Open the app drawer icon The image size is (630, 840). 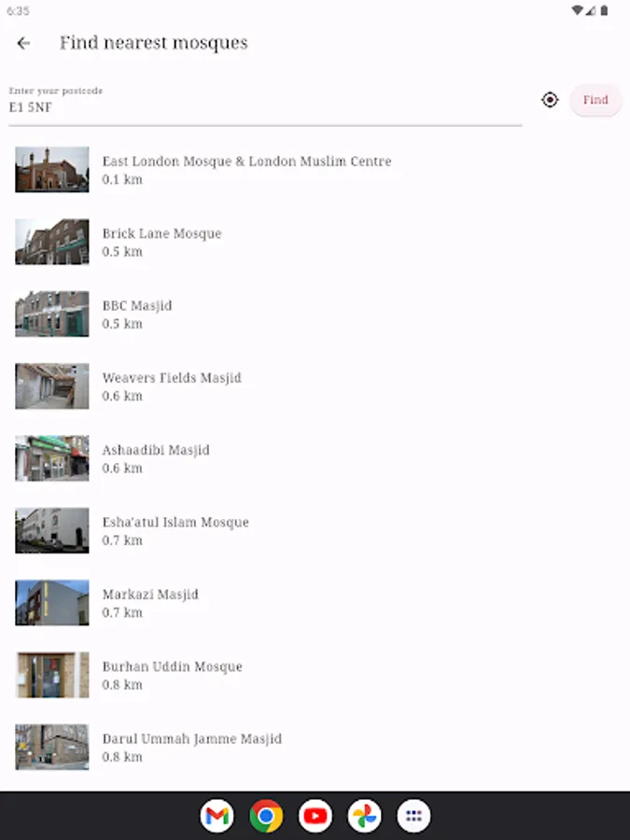pyautogui.click(x=413, y=816)
